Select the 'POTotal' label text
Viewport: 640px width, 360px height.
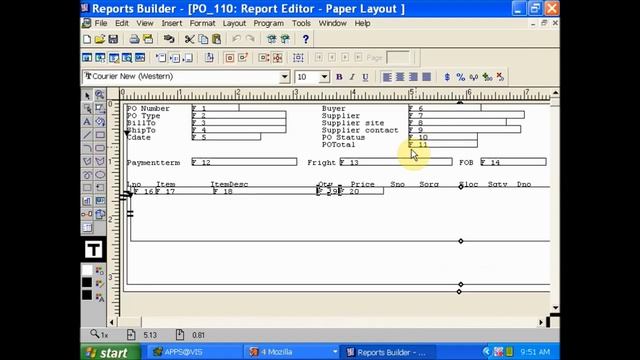coord(338,144)
